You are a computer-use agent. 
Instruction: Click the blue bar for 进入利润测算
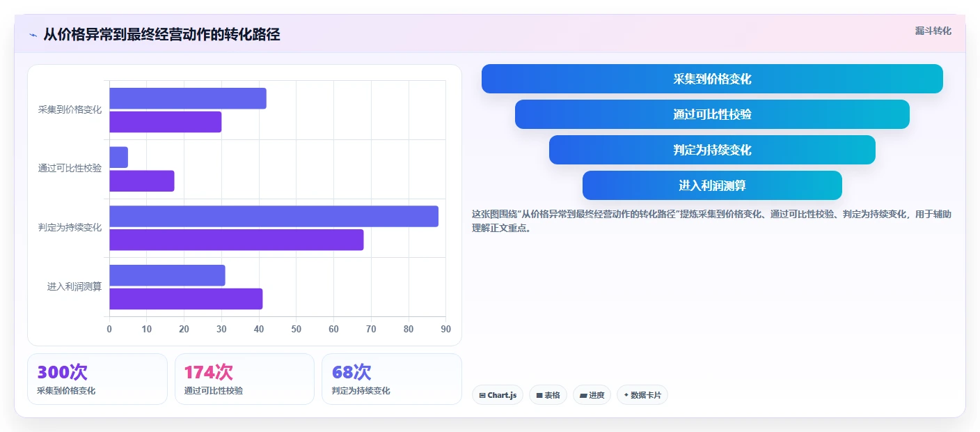[x=167, y=275]
